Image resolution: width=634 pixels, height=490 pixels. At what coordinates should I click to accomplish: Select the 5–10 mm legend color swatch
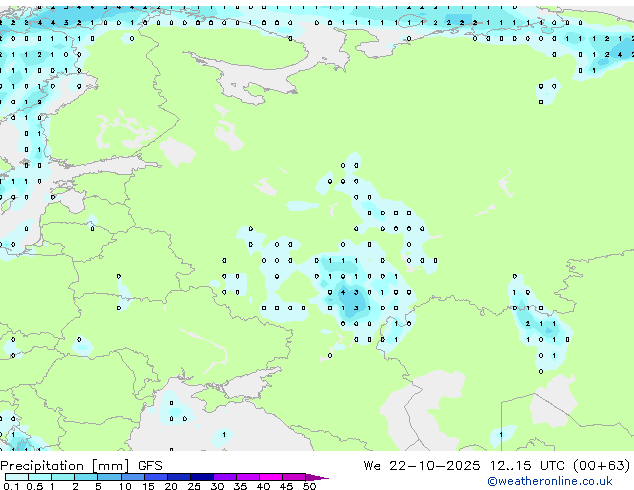click(x=109, y=477)
